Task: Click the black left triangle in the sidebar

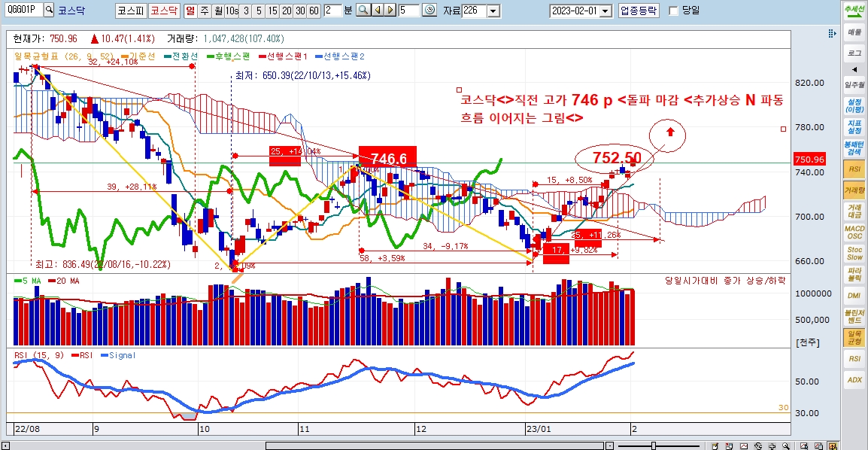Action: [854, 70]
